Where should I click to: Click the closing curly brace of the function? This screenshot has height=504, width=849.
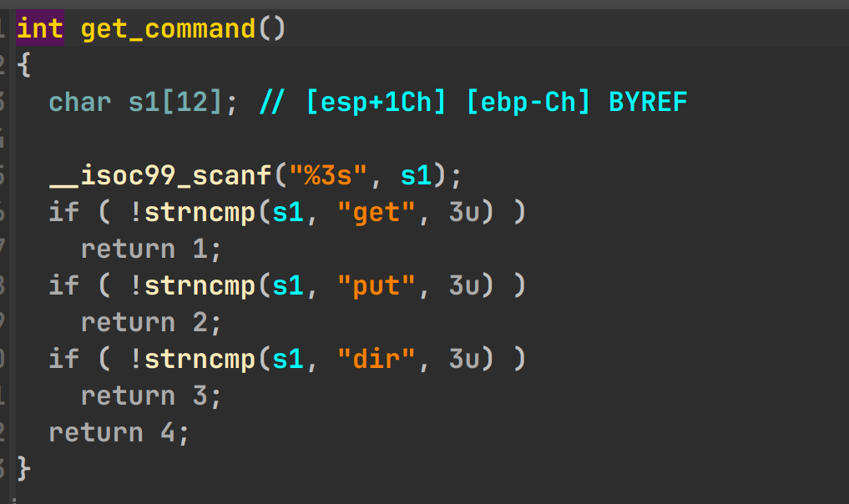pyautogui.click(x=23, y=468)
